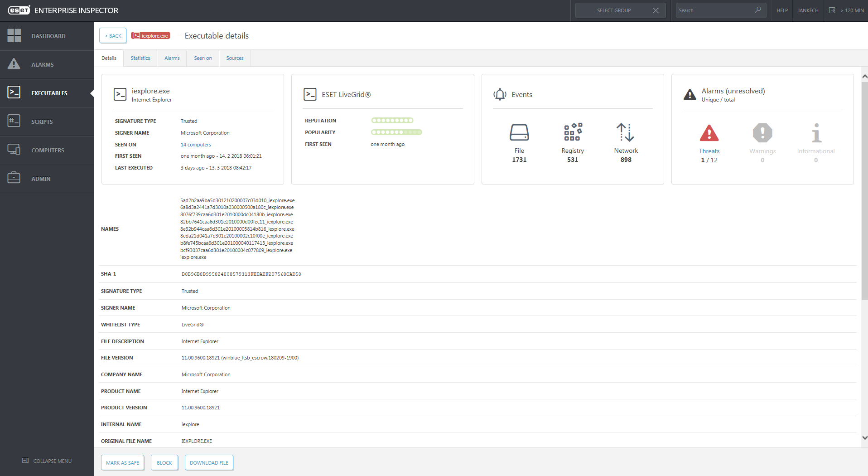Image resolution: width=868 pixels, height=476 pixels.
Task: Select the Executables terminal icon in sidebar
Action: (x=14, y=92)
